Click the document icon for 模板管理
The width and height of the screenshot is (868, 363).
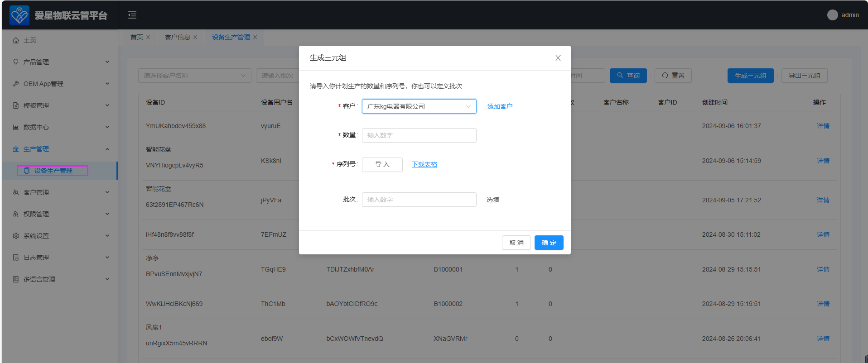[x=16, y=105]
